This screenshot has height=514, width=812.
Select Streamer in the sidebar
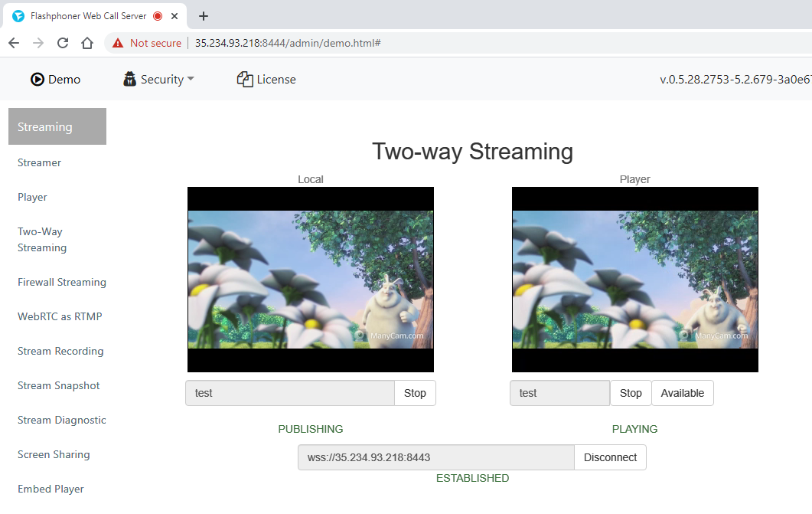[x=39, y=162]
